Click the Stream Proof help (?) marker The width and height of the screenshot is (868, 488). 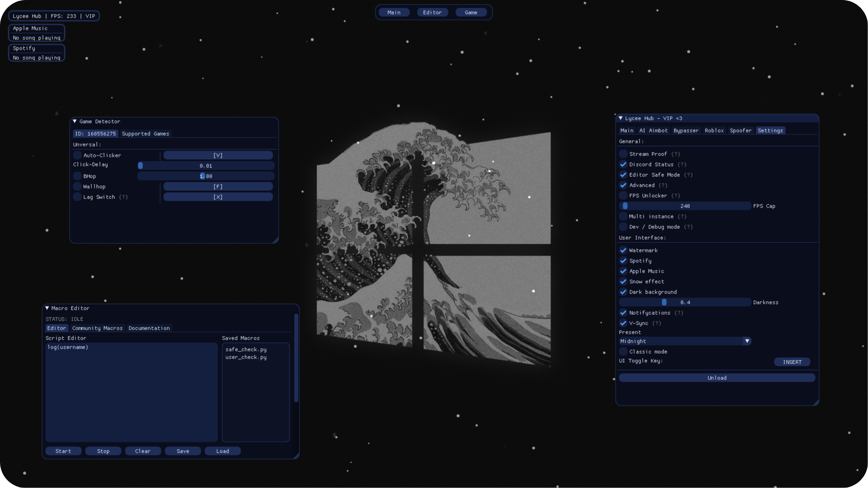click(676, 154)
